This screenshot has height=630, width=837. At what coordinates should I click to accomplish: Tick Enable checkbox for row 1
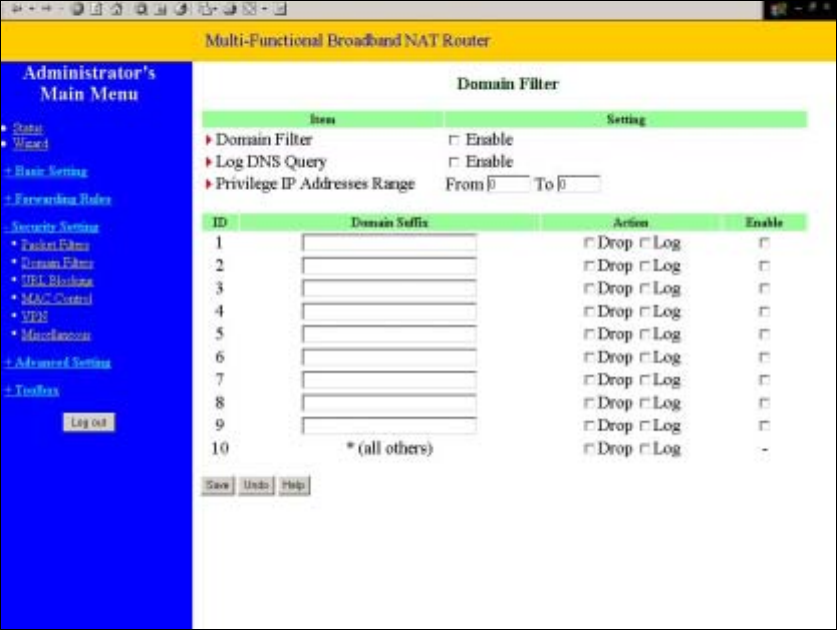click(764, 243)
